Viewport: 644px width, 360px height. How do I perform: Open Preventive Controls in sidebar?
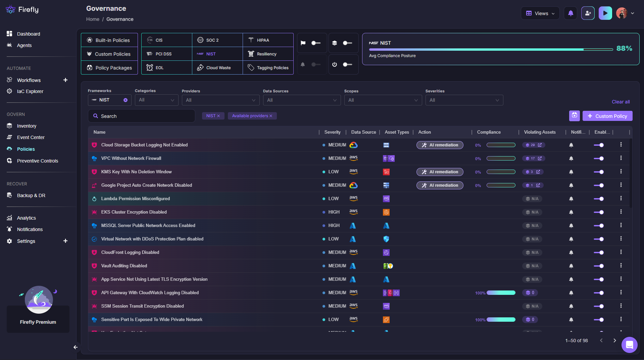[38, 161]
